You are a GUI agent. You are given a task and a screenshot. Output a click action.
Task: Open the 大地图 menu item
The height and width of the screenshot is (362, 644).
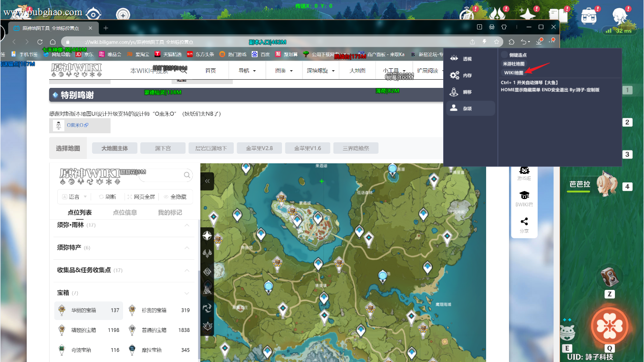click(357, 71)
